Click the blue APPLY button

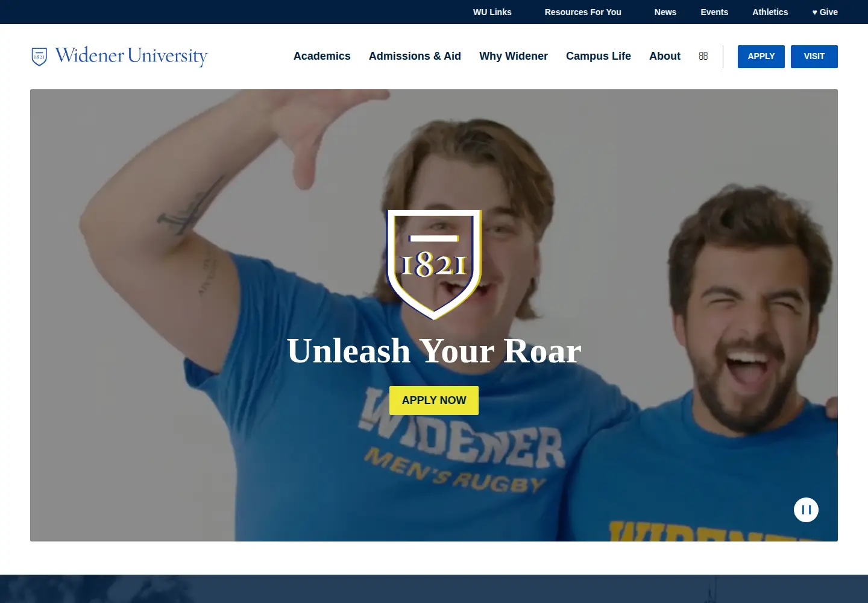(x=761, y=57)
